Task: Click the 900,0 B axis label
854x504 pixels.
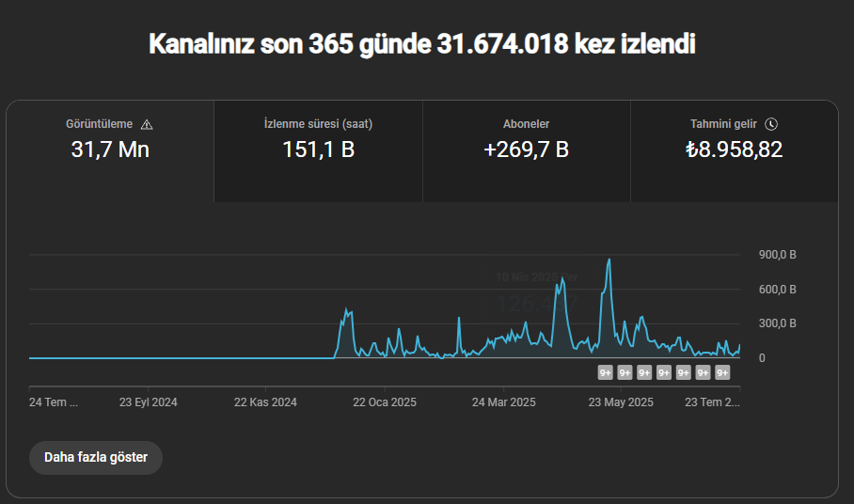Action: (x=777, y=255)
